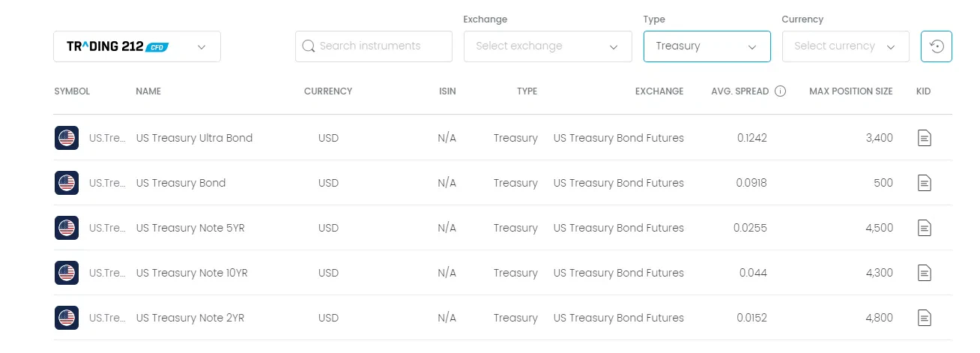Open KID document for US Treasury Ultra Bond

tap(925, 138)
